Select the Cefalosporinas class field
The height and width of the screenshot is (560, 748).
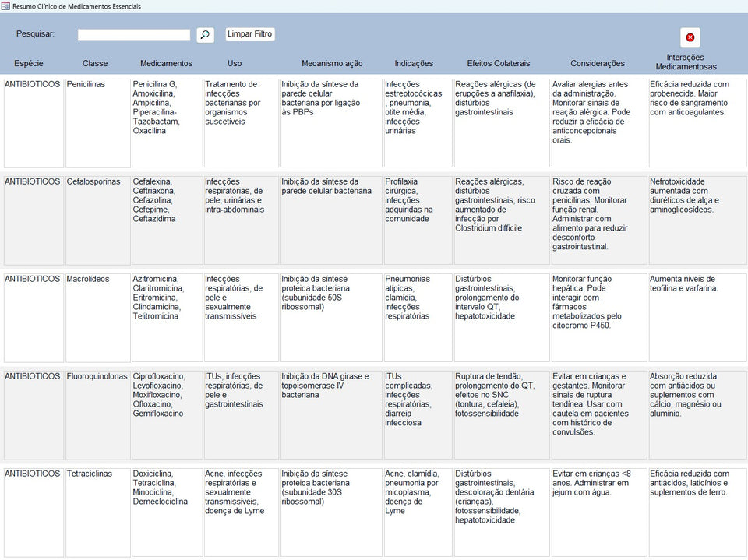[x=97, y=220]
